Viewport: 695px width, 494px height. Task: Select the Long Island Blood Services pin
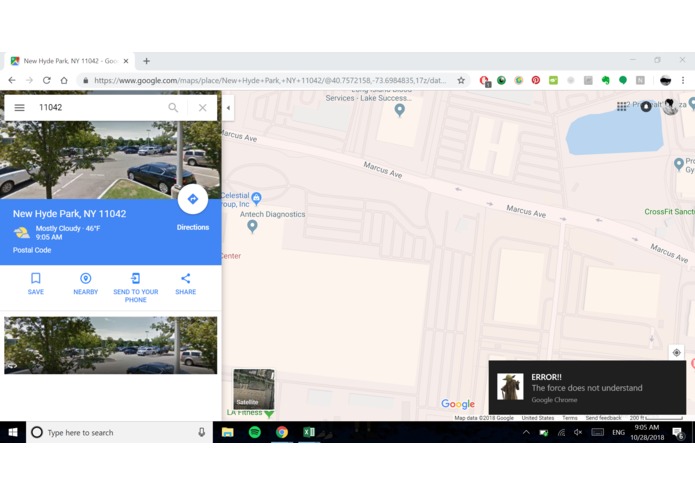click(x=399, y=109)
